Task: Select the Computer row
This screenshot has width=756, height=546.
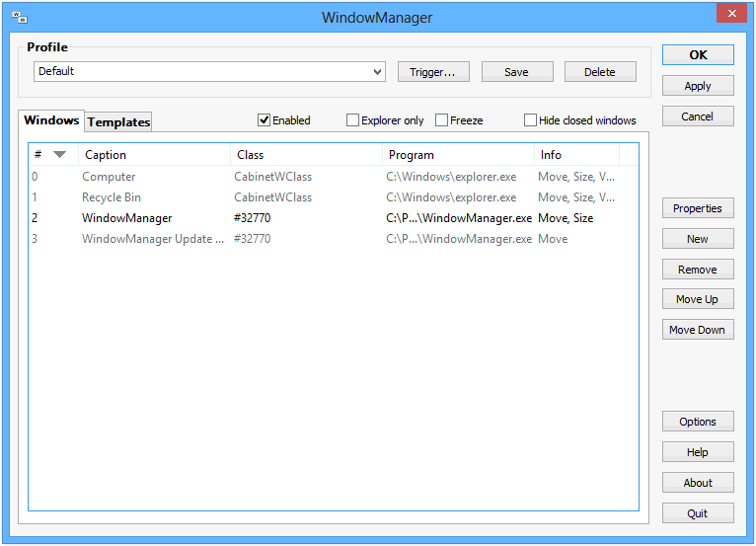Action: coord(334,177)
